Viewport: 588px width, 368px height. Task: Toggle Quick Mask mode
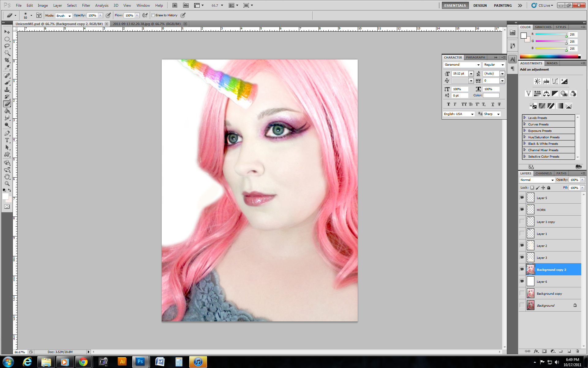click(x=7, y=207)
